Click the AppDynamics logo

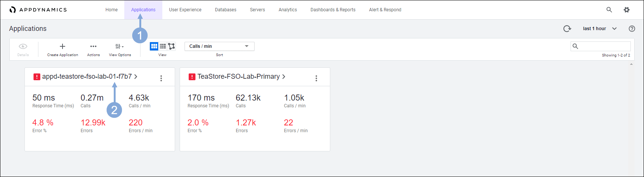[38, 10]
